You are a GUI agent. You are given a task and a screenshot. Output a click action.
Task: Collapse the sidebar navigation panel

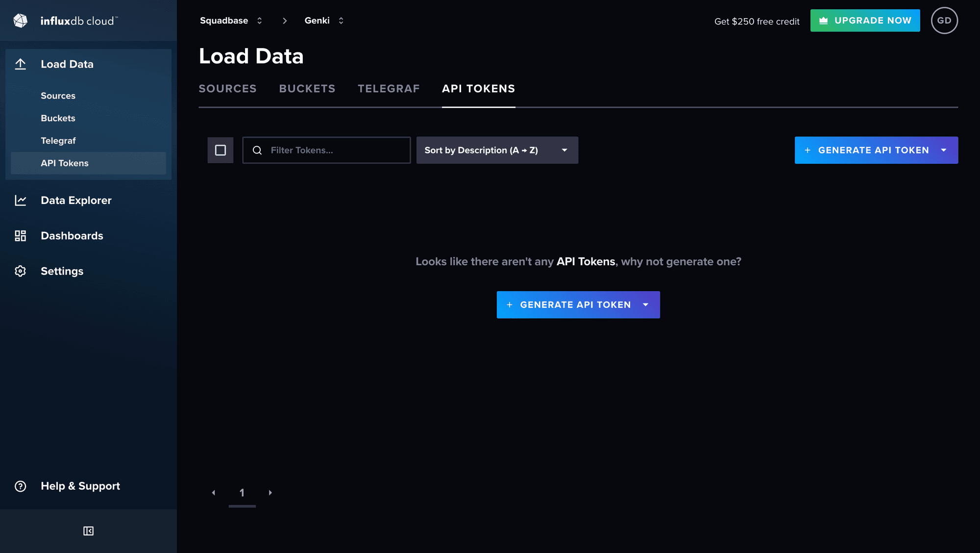[x=88, y=531]
